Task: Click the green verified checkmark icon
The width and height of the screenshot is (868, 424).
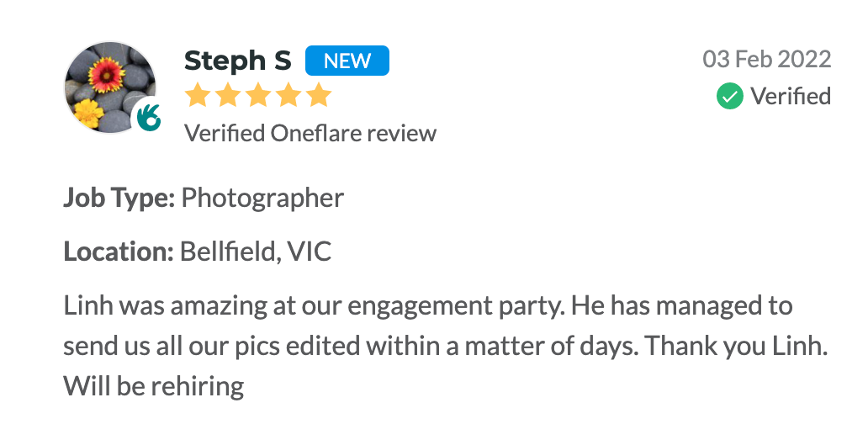Action: coord(729,96)
